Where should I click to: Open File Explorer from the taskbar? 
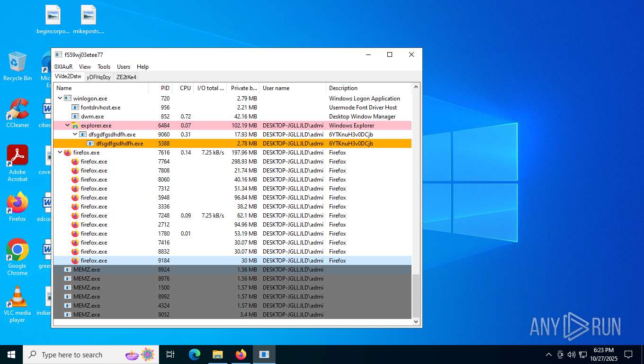(217, 355)
